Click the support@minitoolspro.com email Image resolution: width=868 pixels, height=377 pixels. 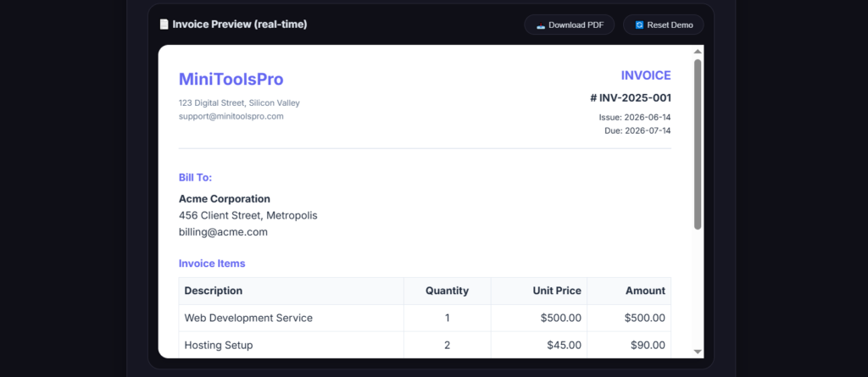[x=231, y=116]
